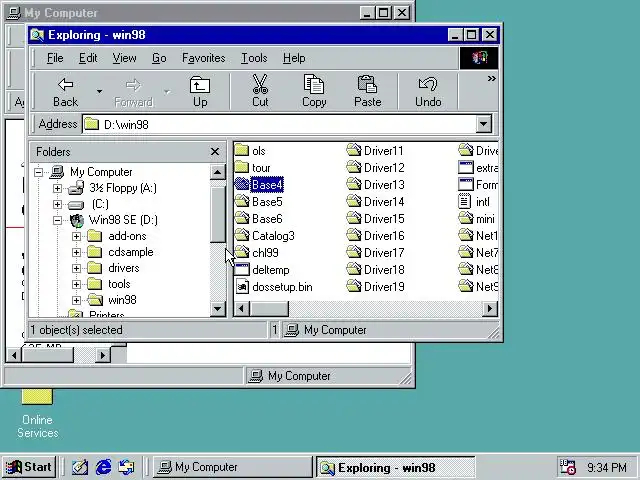Select the deltemp program file
This screenshot has width=640, height=480.
(271, 270)
